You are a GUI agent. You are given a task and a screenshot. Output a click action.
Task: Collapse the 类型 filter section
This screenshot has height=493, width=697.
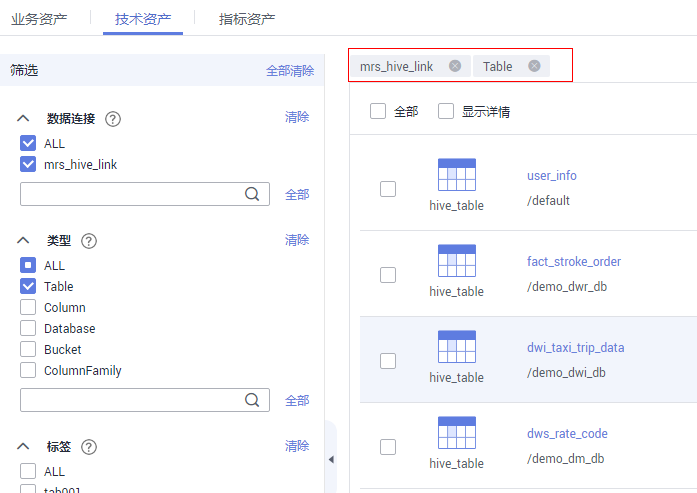(23, 241)
